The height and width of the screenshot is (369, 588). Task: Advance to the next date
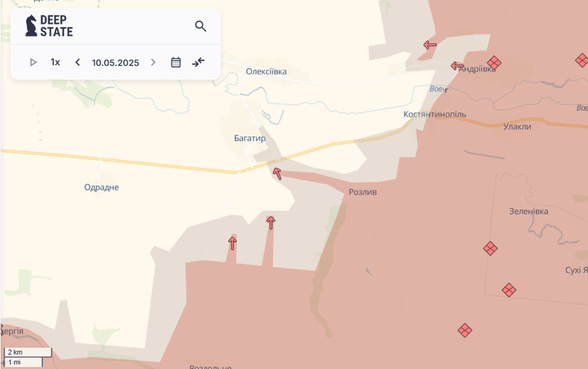[x=153, y=63]
